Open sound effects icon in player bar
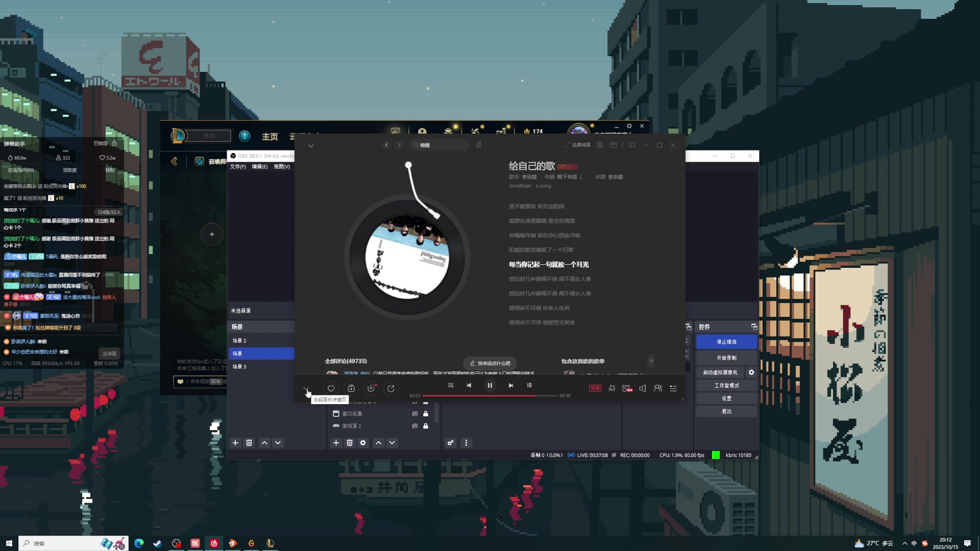This screenshot has height=551, width=980. coord(612,388)
